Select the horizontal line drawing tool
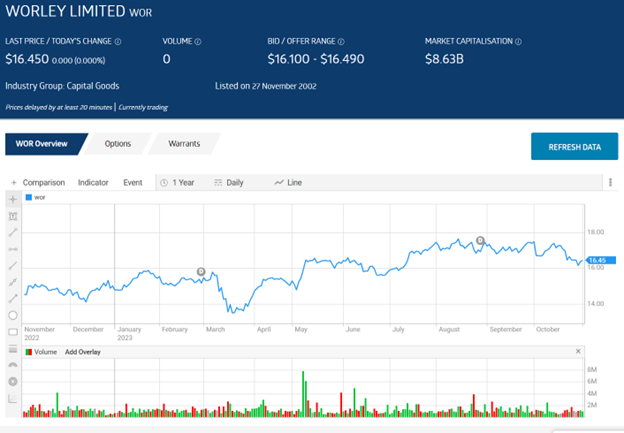 (13, 249)
